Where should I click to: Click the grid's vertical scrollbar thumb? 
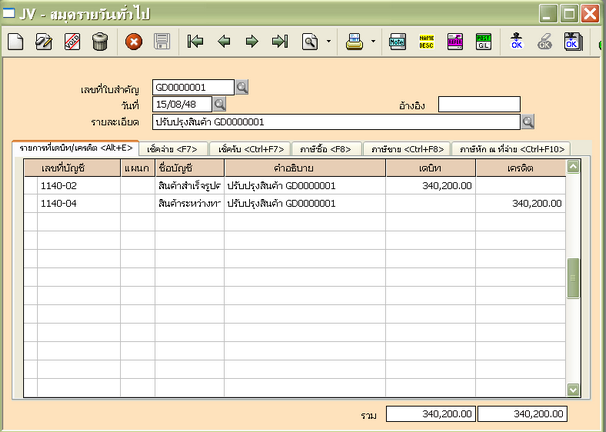tap(573, 278)
